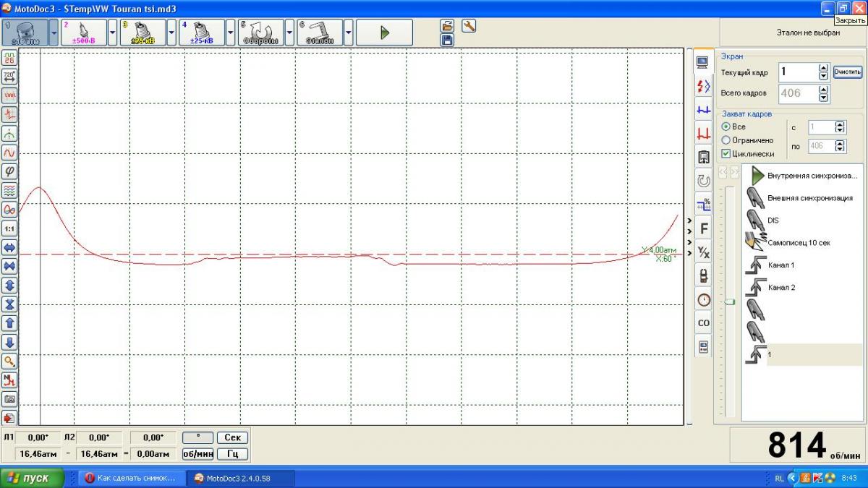
Task: Expand dropdown next to channel 5 Обороты
Action: pyautogui.click(x=289, y=33)
